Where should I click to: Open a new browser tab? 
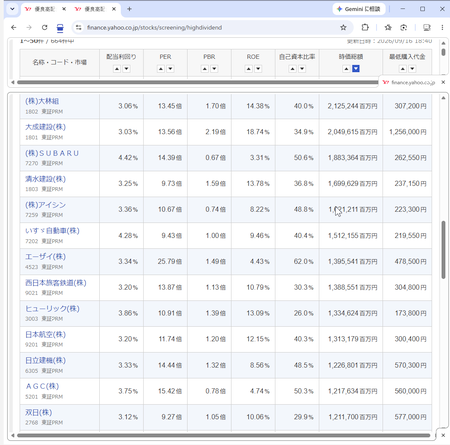129,9
